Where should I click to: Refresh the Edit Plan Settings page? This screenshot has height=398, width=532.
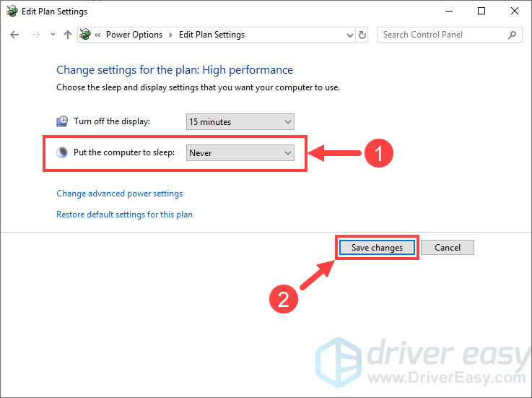[x=362, y=35]
